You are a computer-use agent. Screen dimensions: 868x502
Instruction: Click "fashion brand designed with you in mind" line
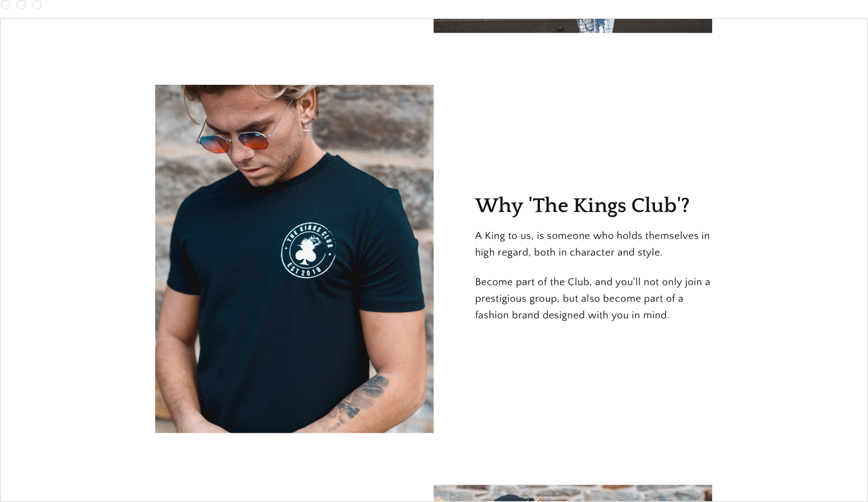click(572, 315)
